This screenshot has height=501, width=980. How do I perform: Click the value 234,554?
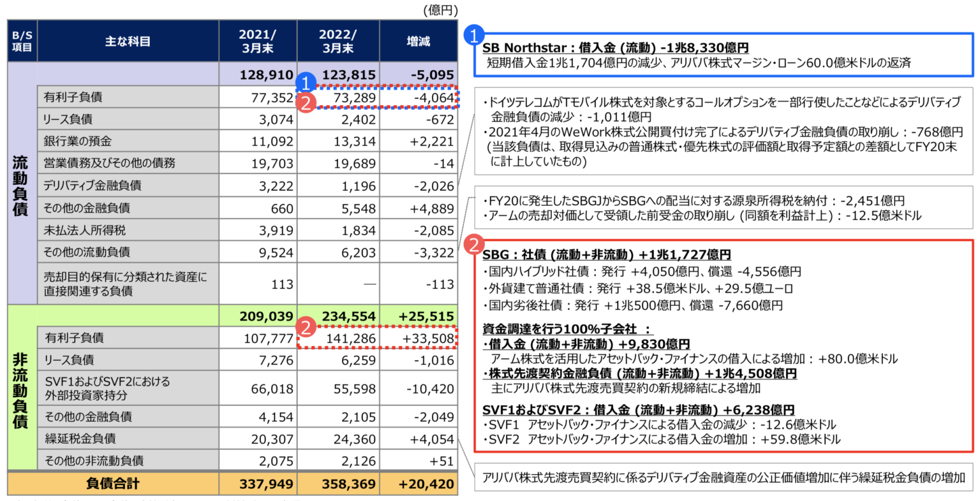(348, 316)
